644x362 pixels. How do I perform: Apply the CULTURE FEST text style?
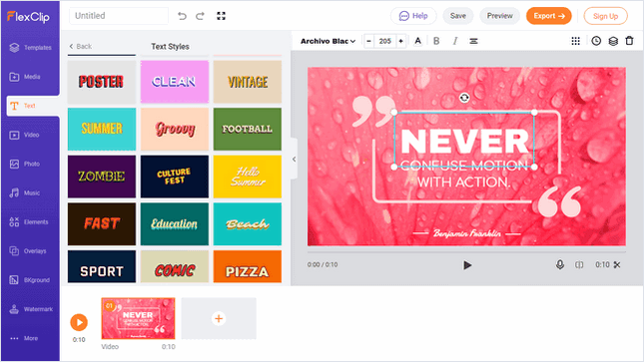(175, 177)
